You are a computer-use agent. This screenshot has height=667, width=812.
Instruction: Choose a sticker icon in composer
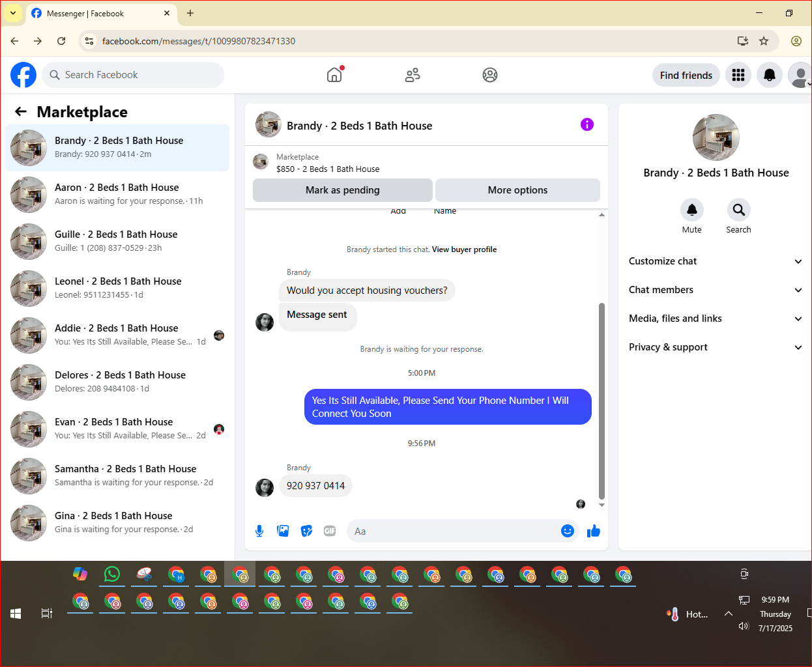pyautogui.click(x=306, y=531)
